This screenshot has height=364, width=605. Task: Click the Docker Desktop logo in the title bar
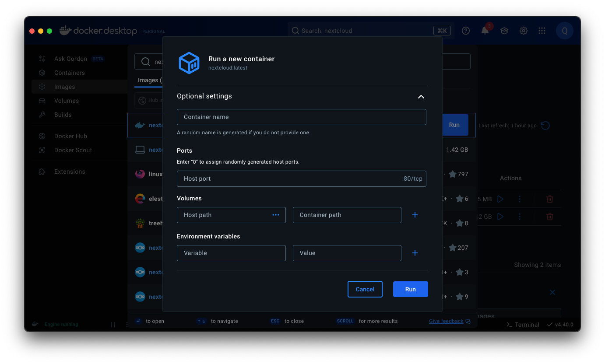point(98,31)
